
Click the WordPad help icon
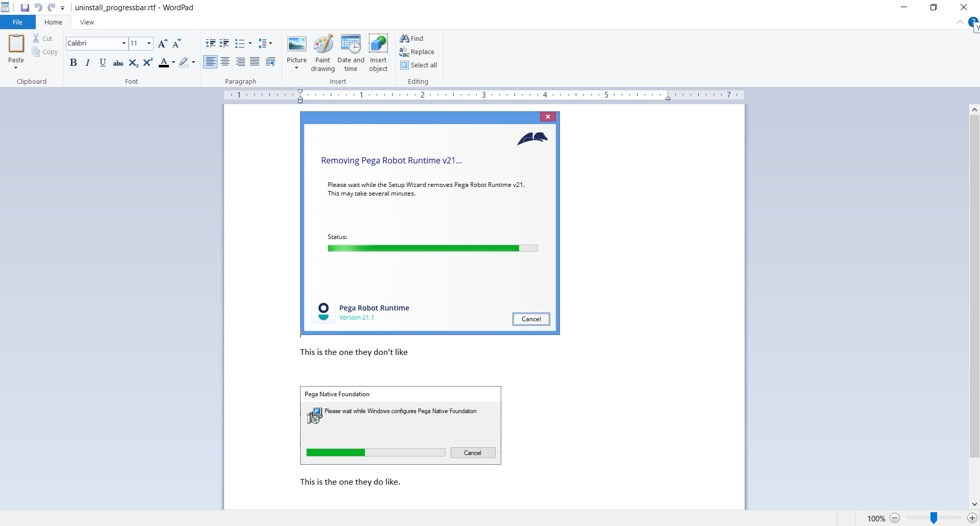tap(973, 22)
